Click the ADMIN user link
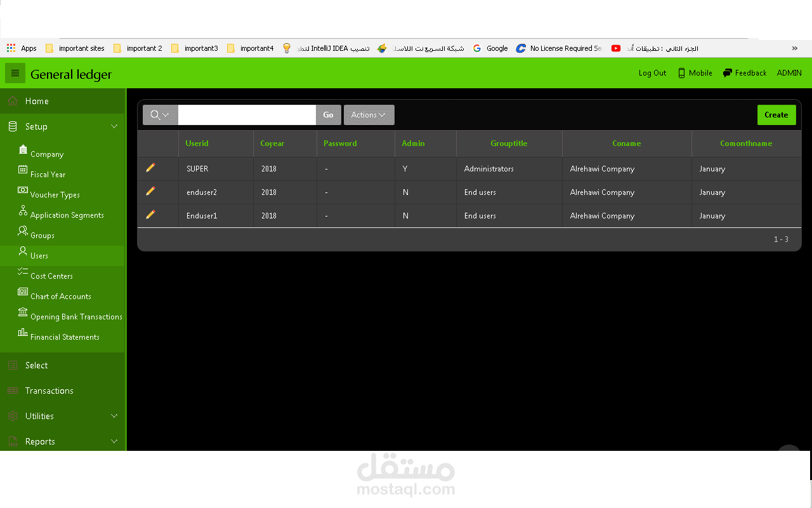This screenshot has width=812, height=508. coord(789,73)
